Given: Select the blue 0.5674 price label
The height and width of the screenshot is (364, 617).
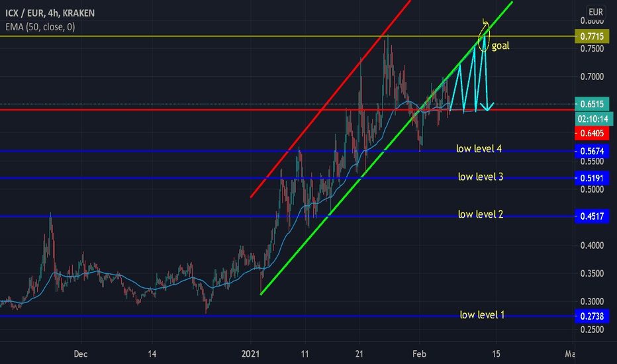Looking at the screenshot, I should [592, 151].
